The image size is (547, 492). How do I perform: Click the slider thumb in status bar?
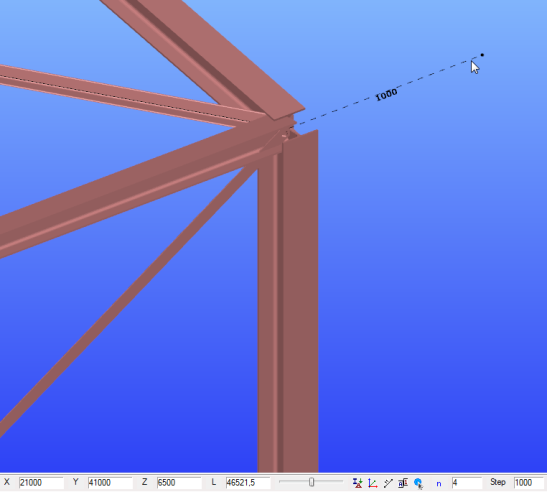point(312,482)
